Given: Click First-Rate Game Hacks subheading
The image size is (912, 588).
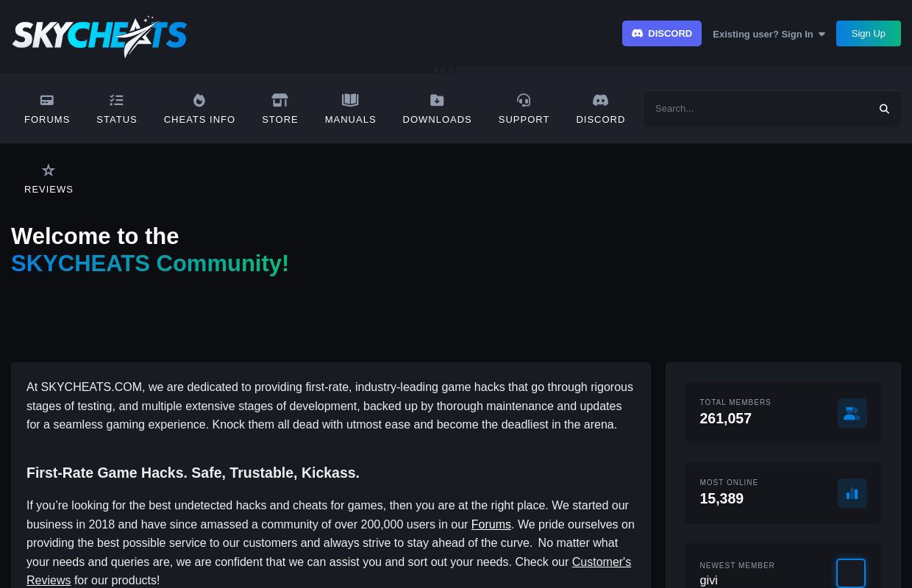Looking at the screenshot, I should pos(193,473).
